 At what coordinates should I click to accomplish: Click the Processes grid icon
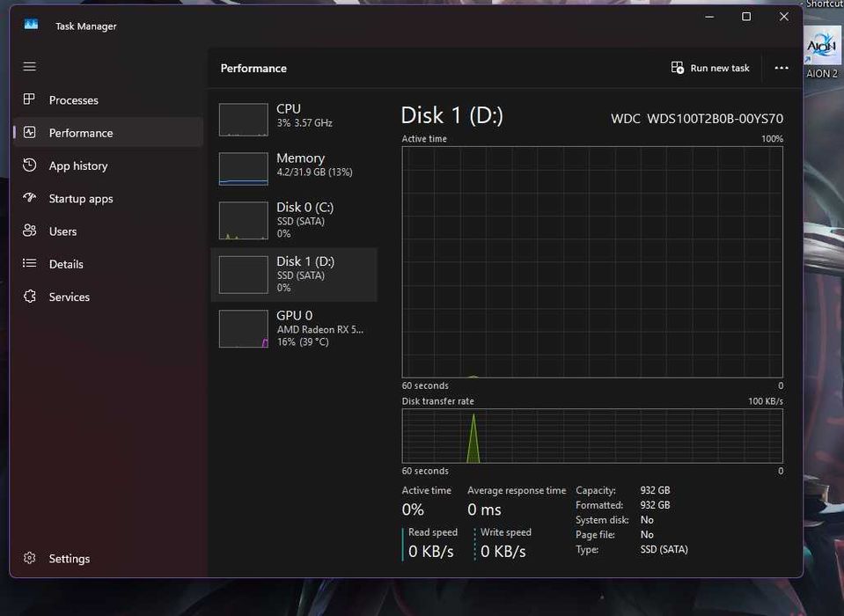(29, 99)
